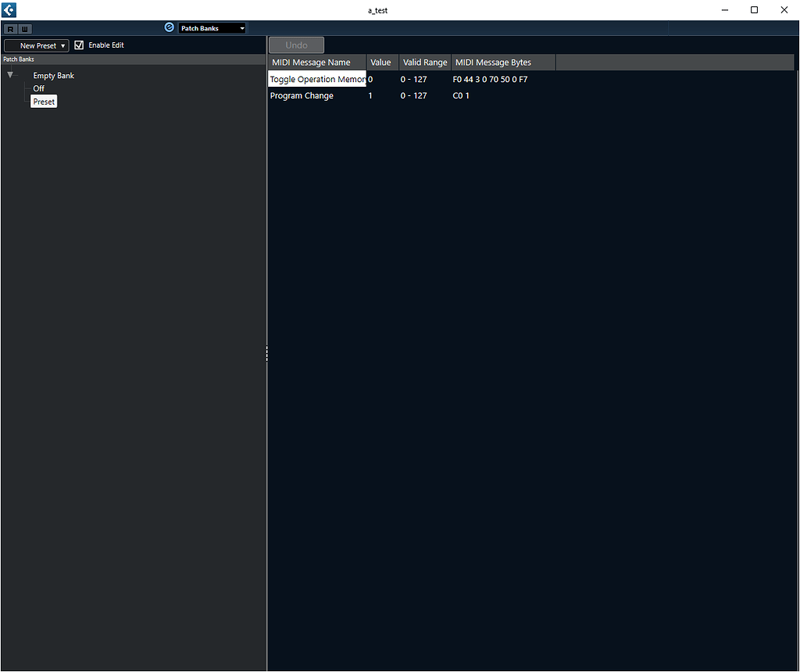Collapse the Empty Bank tree node
Image resolution: width=800 pixels, height=672 pixels.
[10, 75]
